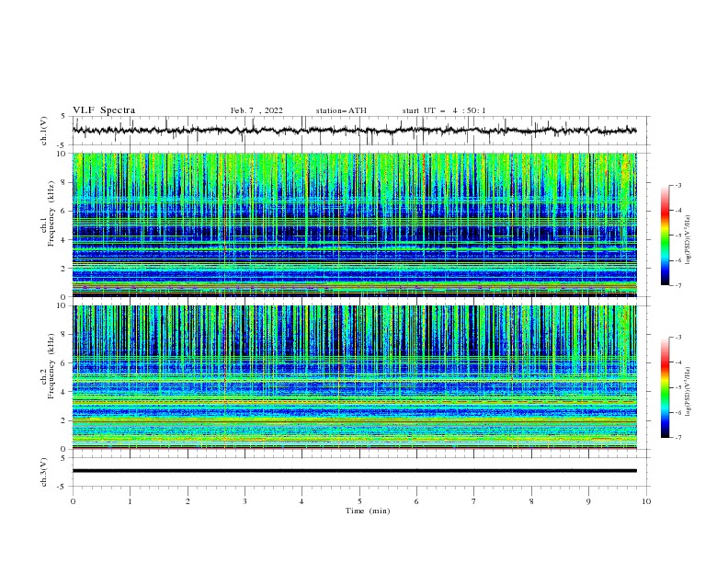Image resolution: width=728 pixels, height=563 pixels.
Task: Select the "ch.3(V)" axis label
Action: point(44,473)
